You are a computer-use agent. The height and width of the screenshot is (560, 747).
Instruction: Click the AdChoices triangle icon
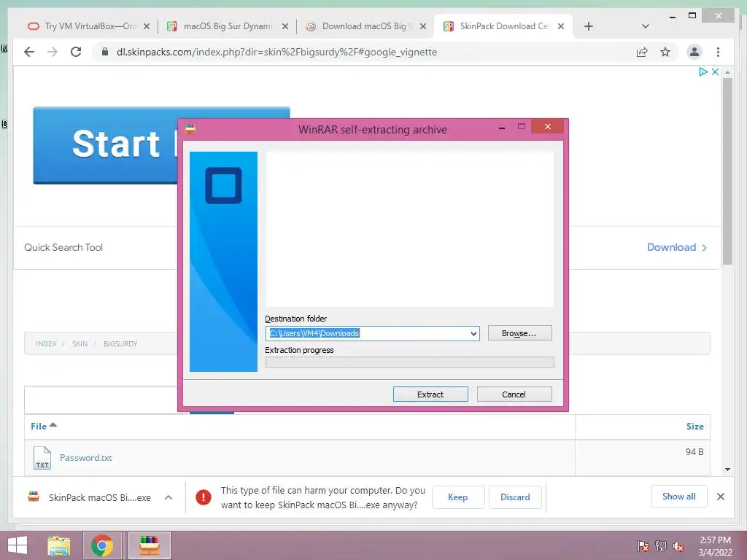(x=703, y=72)
